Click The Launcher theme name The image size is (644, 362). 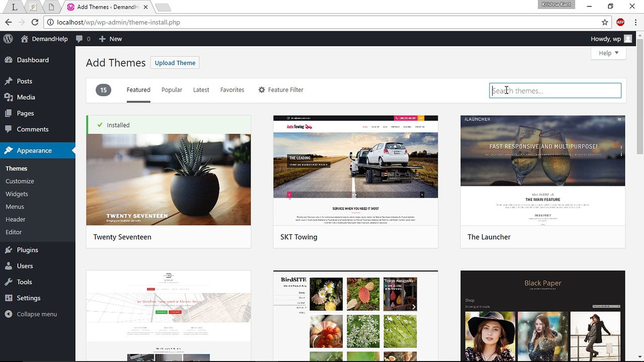489,237
